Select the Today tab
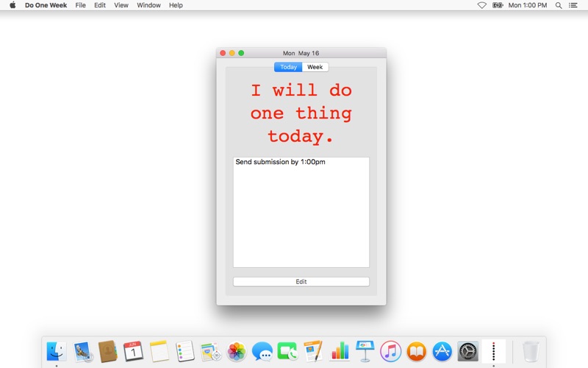This screenshot has height=368, width=588. [x=288, y=67]
